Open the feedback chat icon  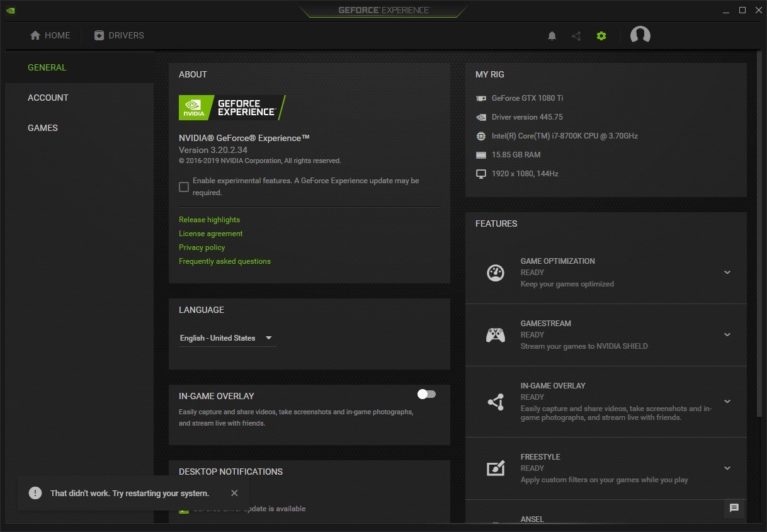(734, 508)
